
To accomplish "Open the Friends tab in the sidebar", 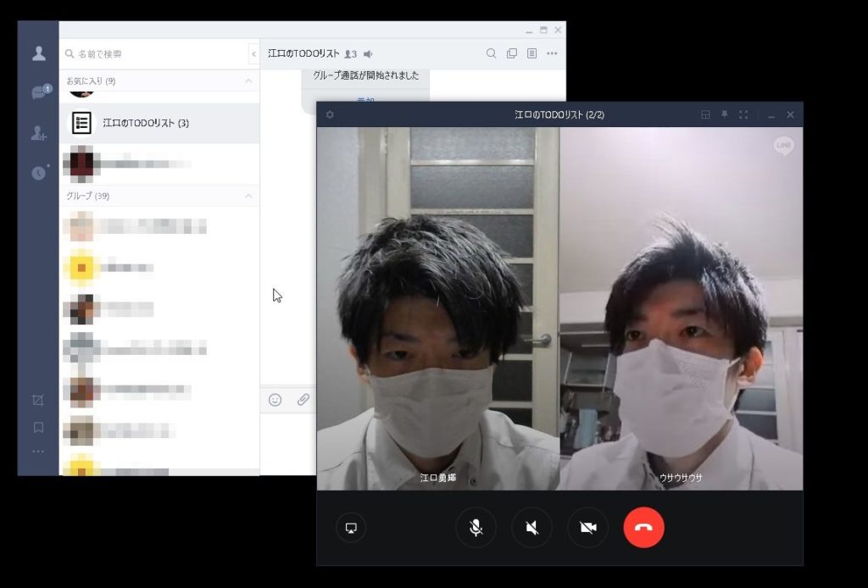I will click(38, 53).
